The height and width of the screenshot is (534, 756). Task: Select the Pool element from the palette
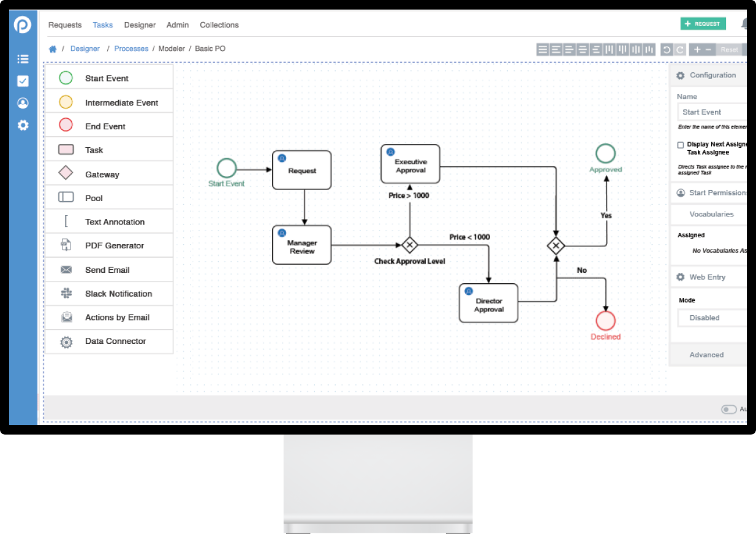point(110,197)
